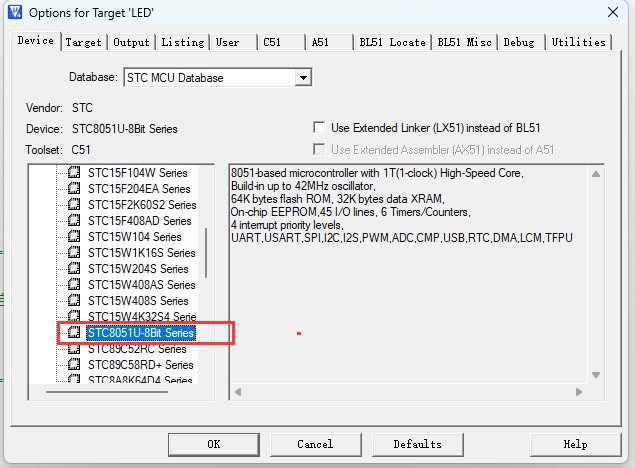This screenshot has height=468, width=635.
Task: Click chip icon beside STC15F2K60S2 Series
Action: 74,204
